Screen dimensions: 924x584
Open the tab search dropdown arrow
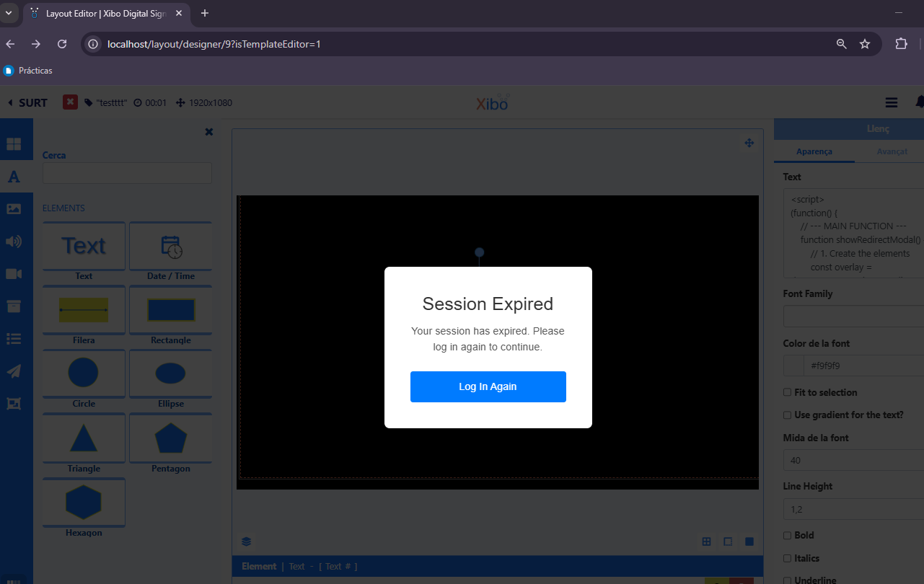pyautogui.click(x=9, y=13)
